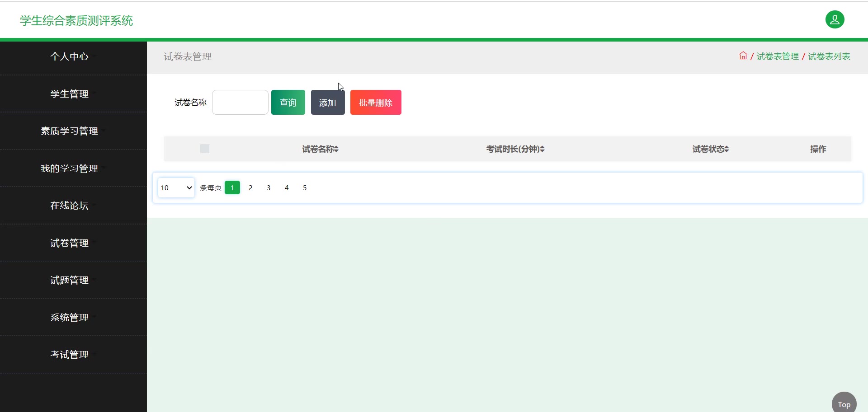Expand 个人中心 sidebar menu
The width and height of the screenshot is (868, 412).
(73, 56)
